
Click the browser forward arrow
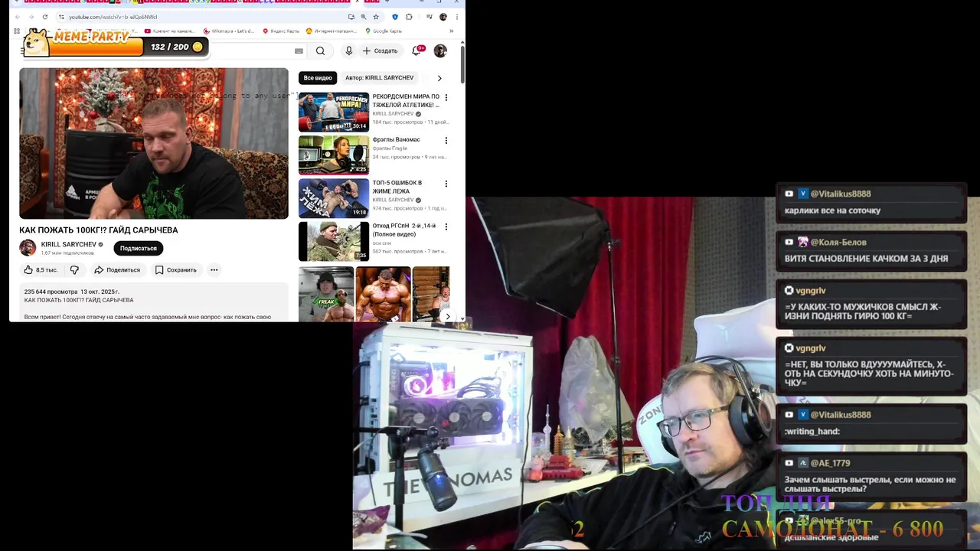pos(31,17)
